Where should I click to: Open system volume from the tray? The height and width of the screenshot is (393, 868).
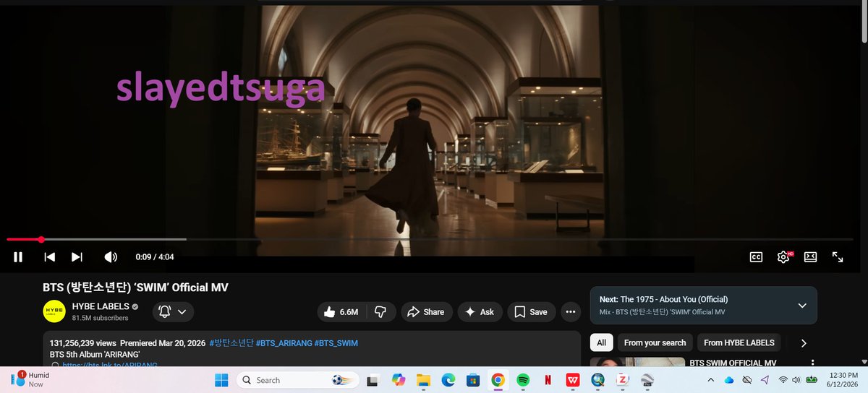[x=796, y=380]
